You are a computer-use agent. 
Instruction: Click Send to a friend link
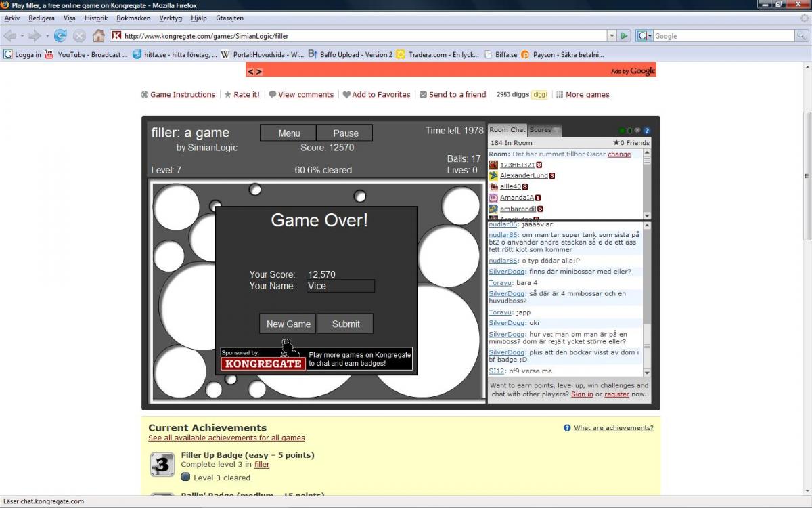457,95
